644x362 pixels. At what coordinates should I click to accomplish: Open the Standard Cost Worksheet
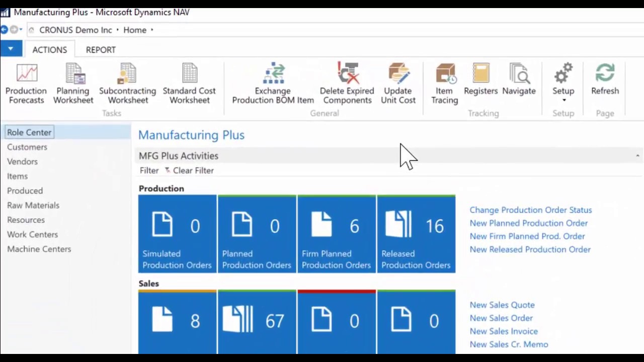coord(189,83)
